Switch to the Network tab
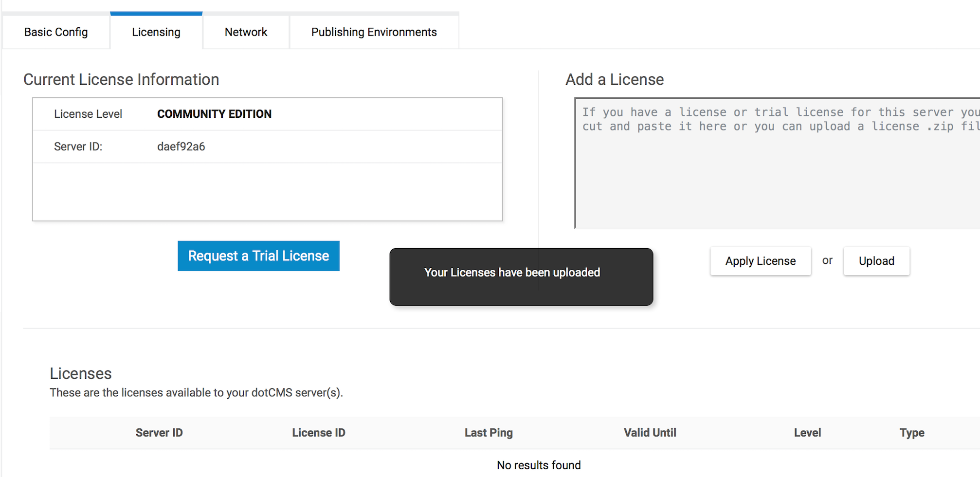 click(246, 32)
